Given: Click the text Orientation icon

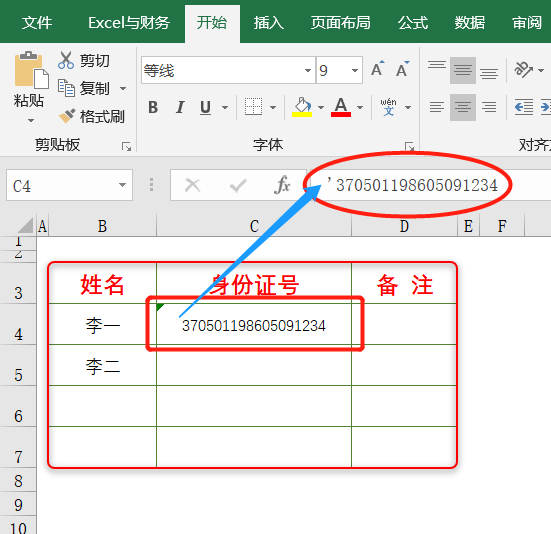Looking at the screenshot, I should [524, 70].
